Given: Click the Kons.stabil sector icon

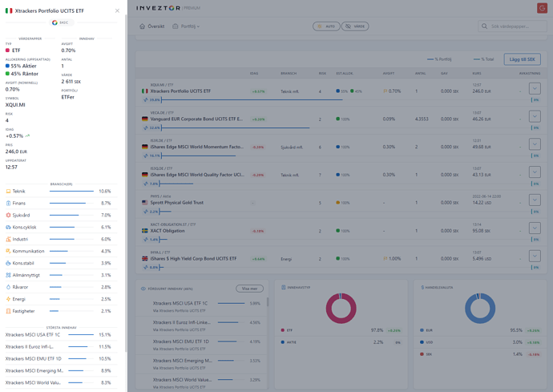Looking at the screenshot, I should tap(8, 263).
